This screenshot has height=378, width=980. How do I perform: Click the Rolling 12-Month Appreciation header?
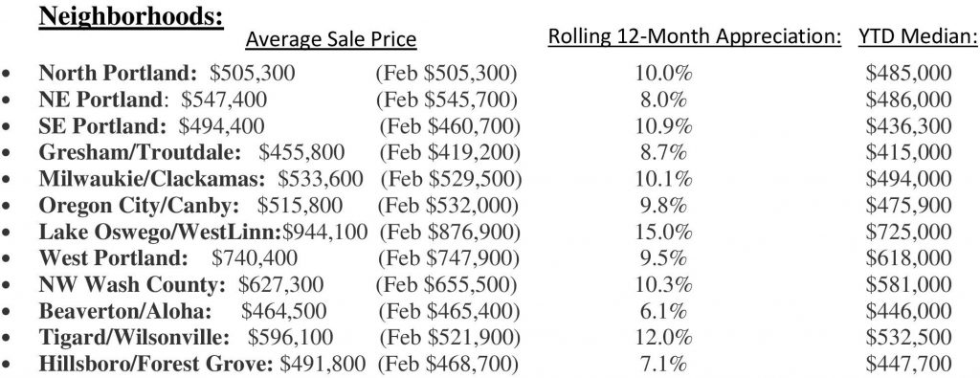695,37
